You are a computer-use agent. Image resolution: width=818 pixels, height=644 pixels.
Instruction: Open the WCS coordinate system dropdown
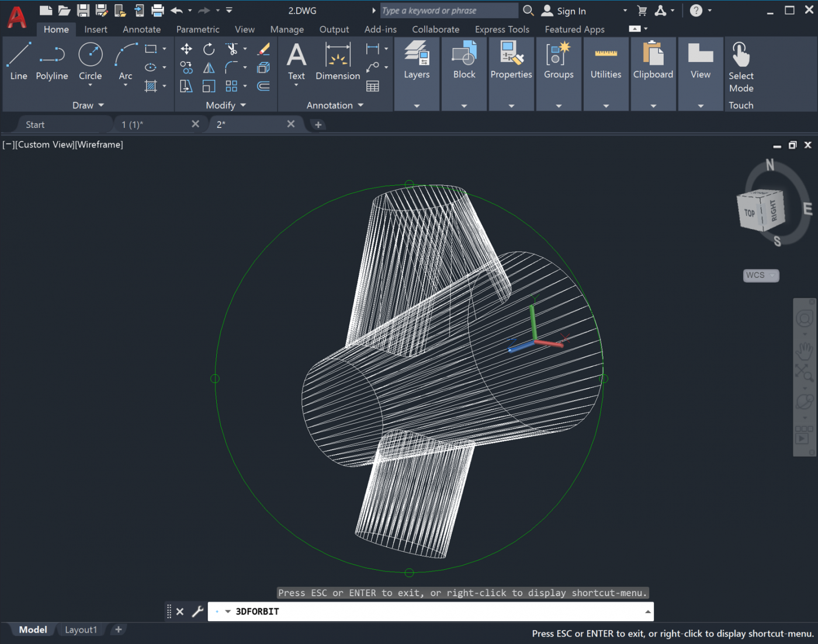coord(761,275)
